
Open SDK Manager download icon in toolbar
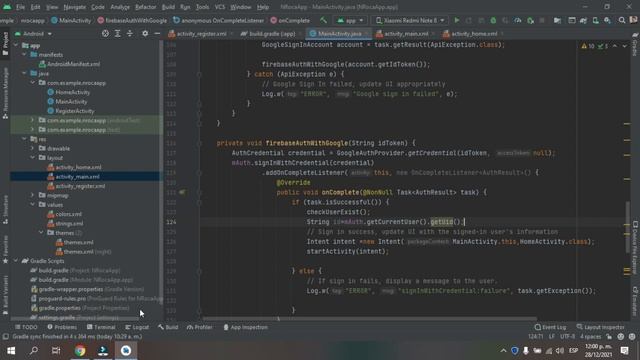(x=608, y=20)
